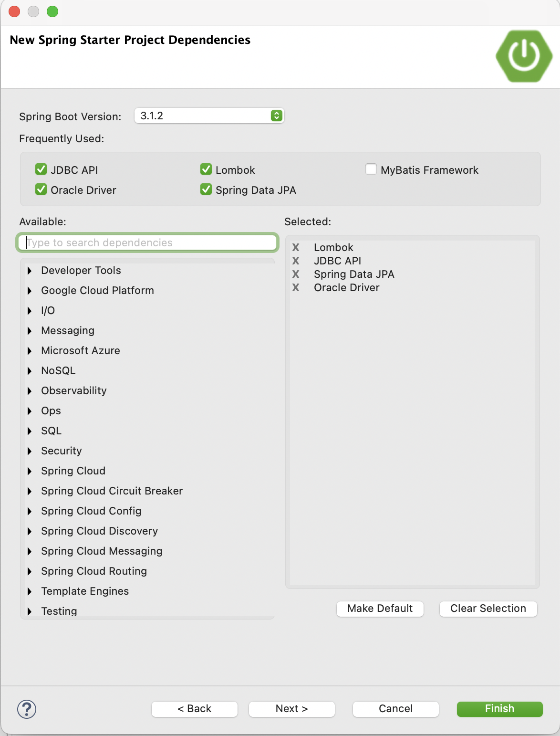Expand the Spring Cloud category
The image size is (560, 736).
[30, 471]
